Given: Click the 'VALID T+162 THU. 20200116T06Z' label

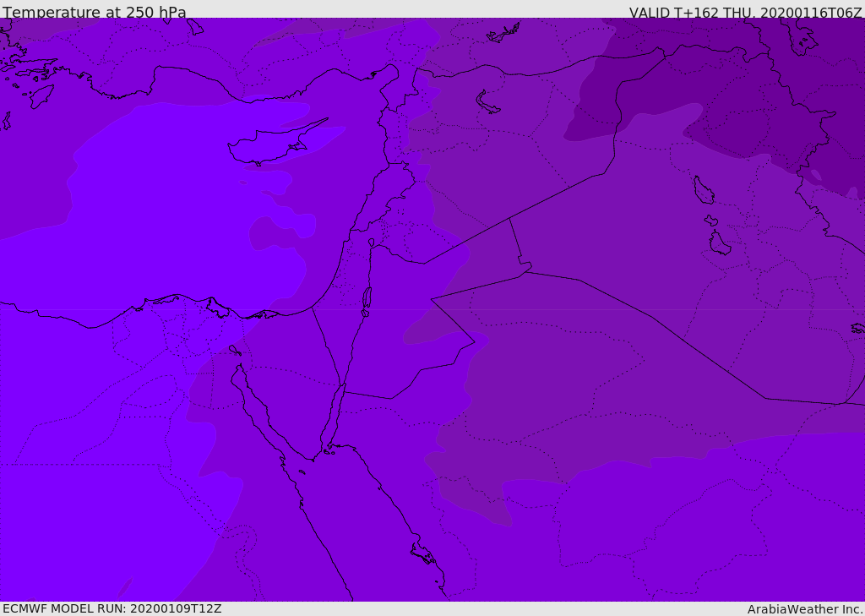Looking at the screenshot, I should tap(745, 13).
